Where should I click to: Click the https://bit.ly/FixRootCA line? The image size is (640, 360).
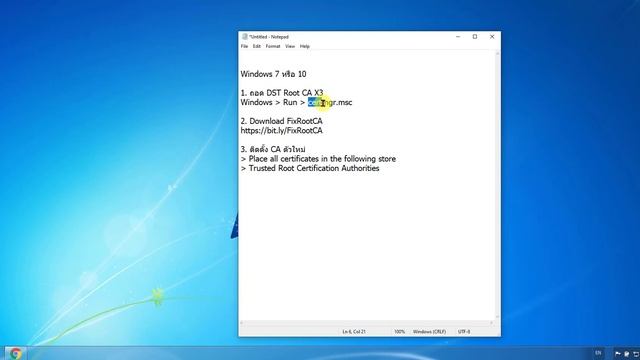281,131
